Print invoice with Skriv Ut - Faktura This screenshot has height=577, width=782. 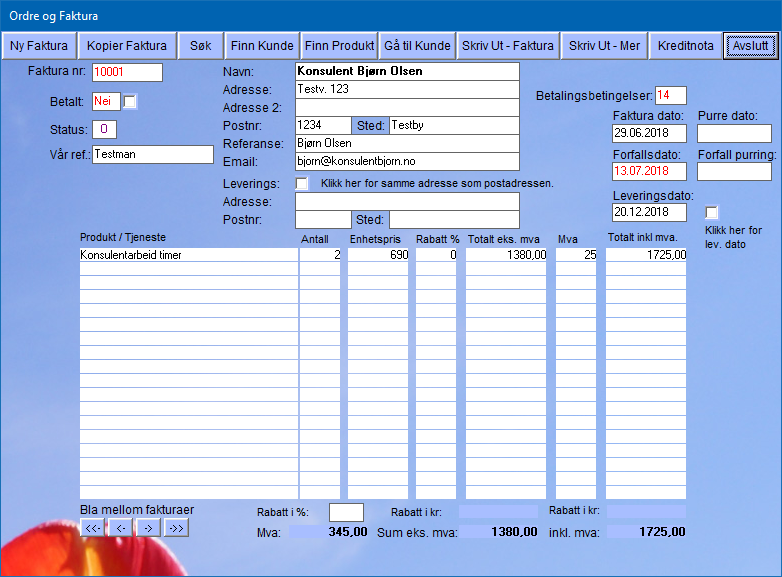[x=507, y=46]
